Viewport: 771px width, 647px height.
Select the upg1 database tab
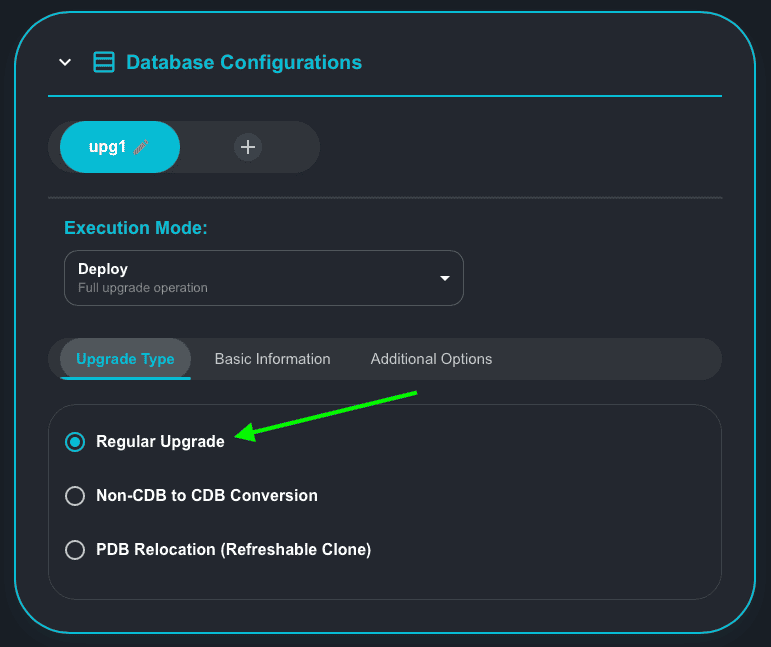(108, 147)
